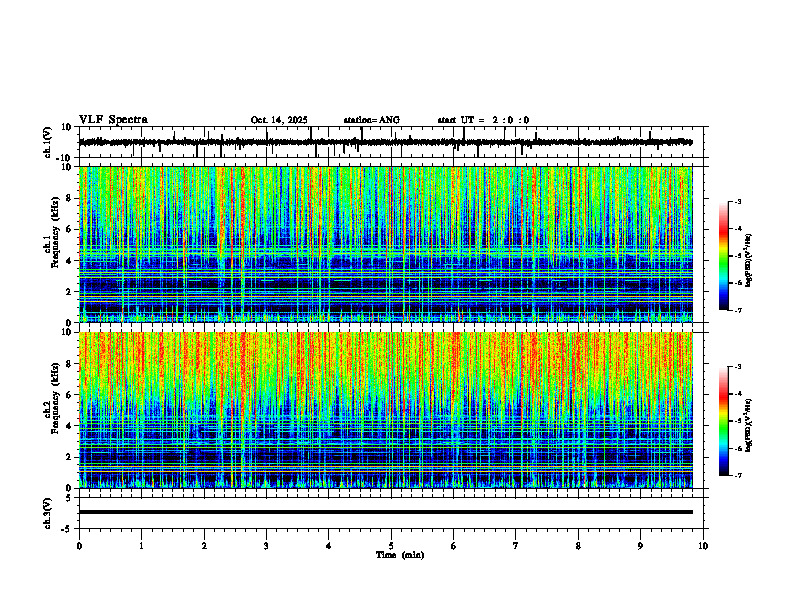Screen dimensions: 792x612
Task: Click the ch.2 color scale bar
Action: pos(724,421)
